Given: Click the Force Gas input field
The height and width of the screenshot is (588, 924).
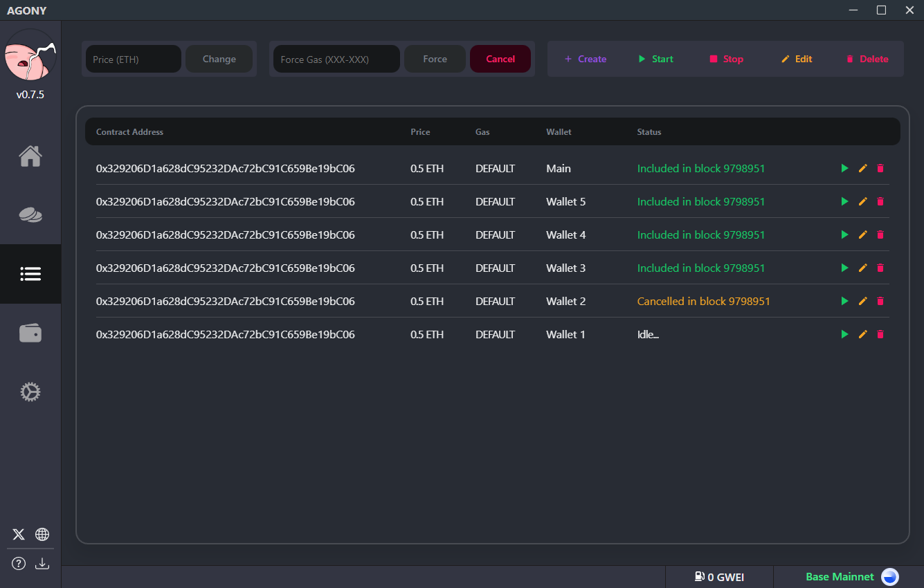Looking at the screenshot, I should 336,59.
